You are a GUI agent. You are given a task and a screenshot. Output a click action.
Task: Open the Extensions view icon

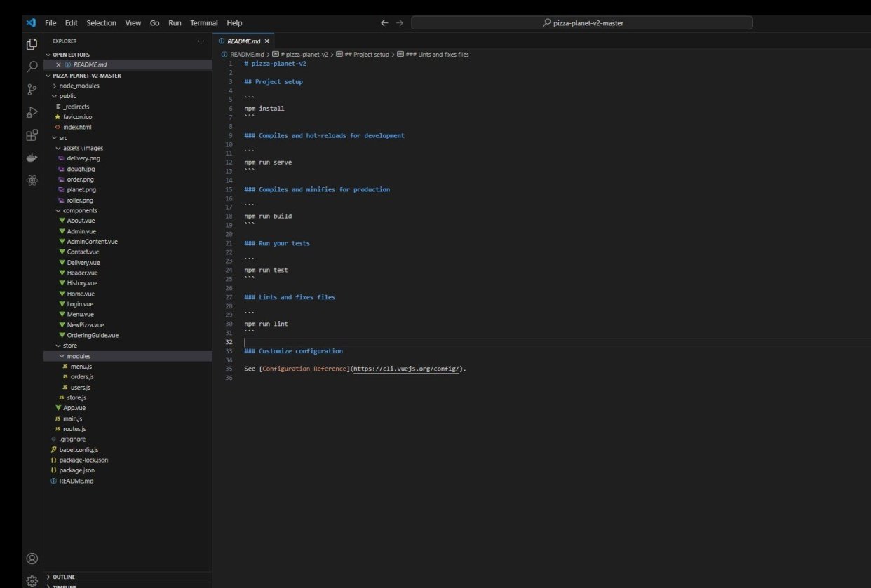coord(32,135)
